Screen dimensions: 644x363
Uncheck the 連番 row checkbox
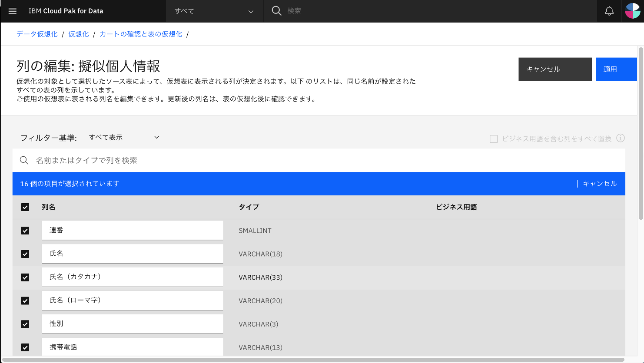point(25,231)
